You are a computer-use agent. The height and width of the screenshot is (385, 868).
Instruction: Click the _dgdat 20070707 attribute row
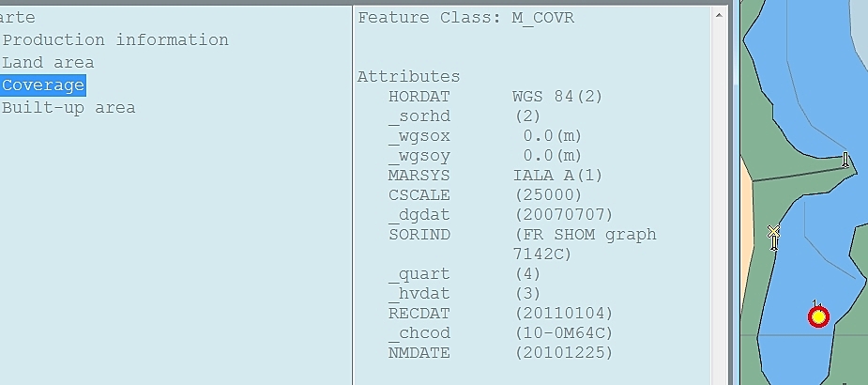[x=500, y=215]
